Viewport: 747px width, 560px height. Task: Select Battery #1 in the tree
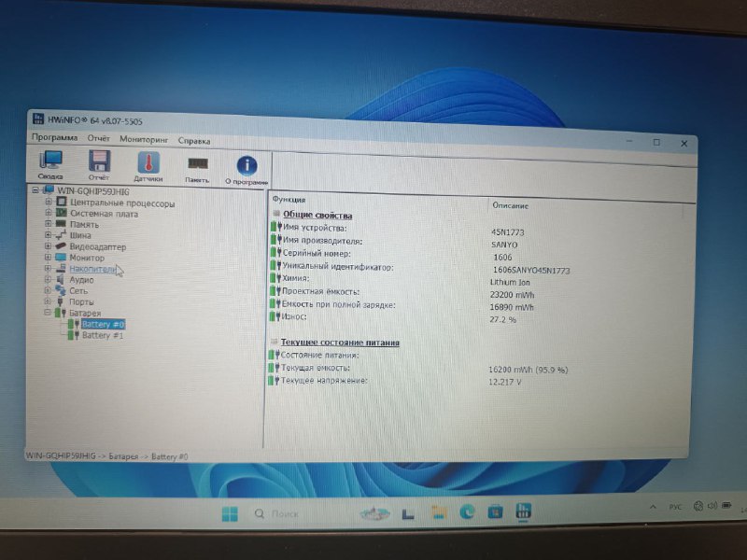103,335
